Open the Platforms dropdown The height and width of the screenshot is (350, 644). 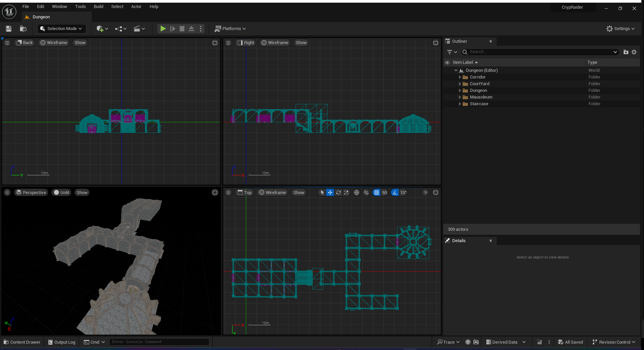[230, 29]
